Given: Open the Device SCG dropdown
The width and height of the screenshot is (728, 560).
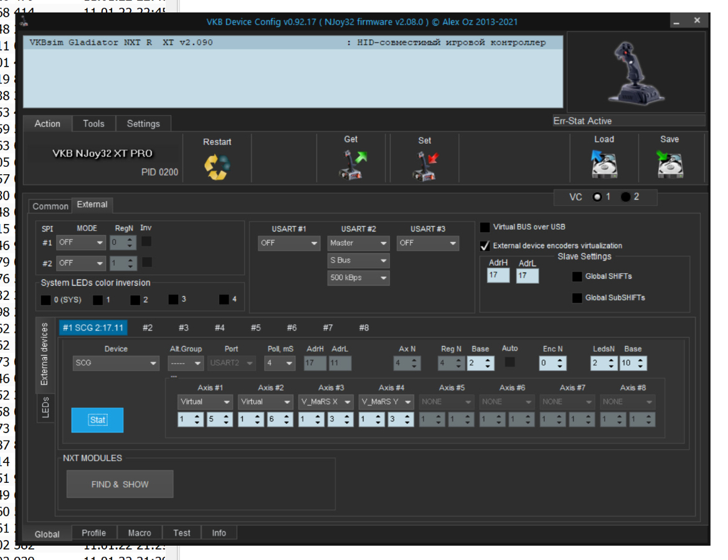Looking at the screenshot, I should [x=116, y=363].
